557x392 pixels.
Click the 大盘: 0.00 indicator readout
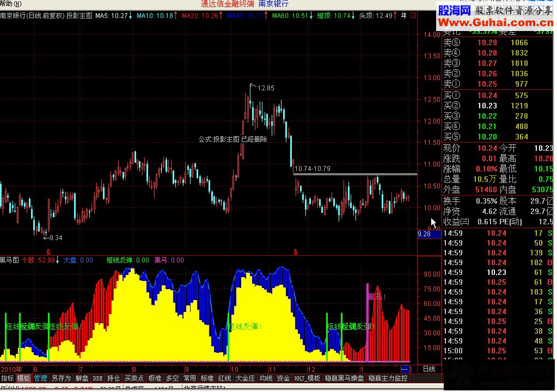(x=78, y=260)
